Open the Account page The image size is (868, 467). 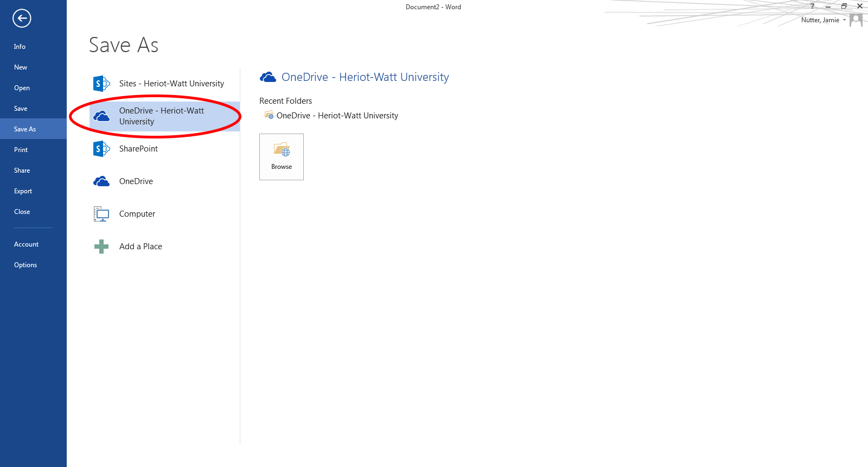33,244
